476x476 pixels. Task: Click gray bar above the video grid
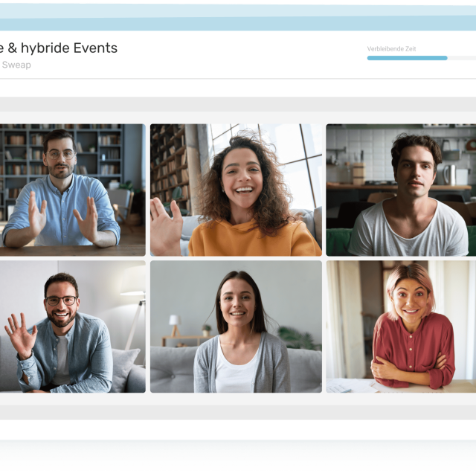pyautogui.click(x=238, y=104)
